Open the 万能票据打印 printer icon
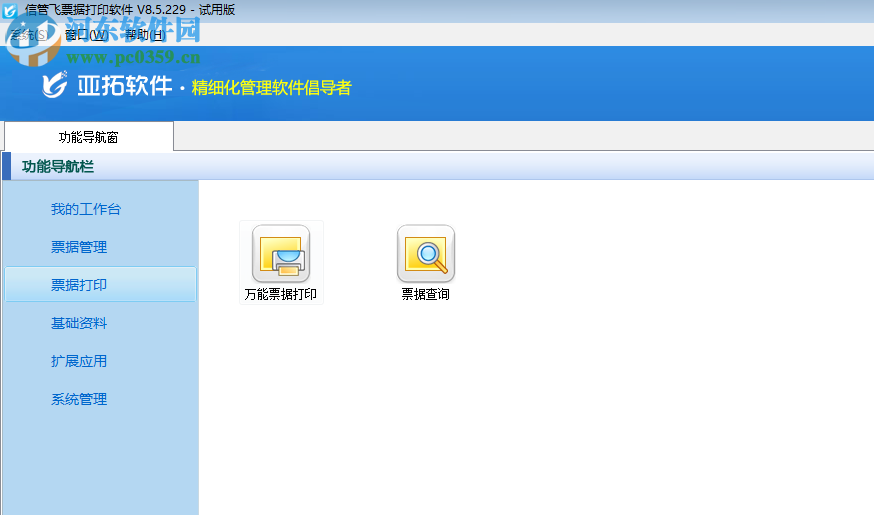Screen dimensions: 874x515 [x=281, y=254]
